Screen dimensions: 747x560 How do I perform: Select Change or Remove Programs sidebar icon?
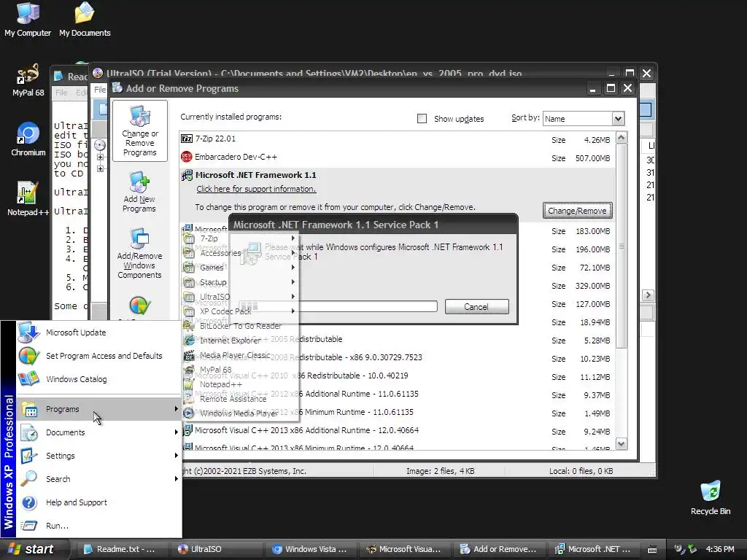(x=139, y=130)
